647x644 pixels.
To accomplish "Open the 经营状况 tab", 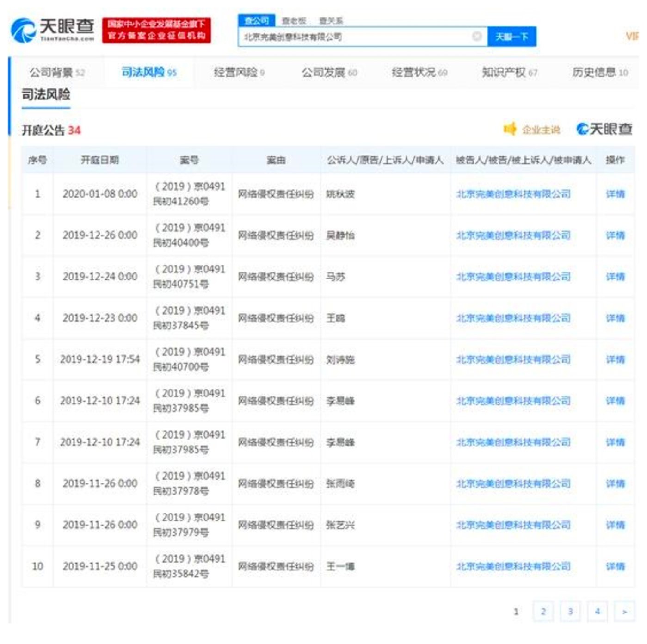I will [x=419, y=72].
